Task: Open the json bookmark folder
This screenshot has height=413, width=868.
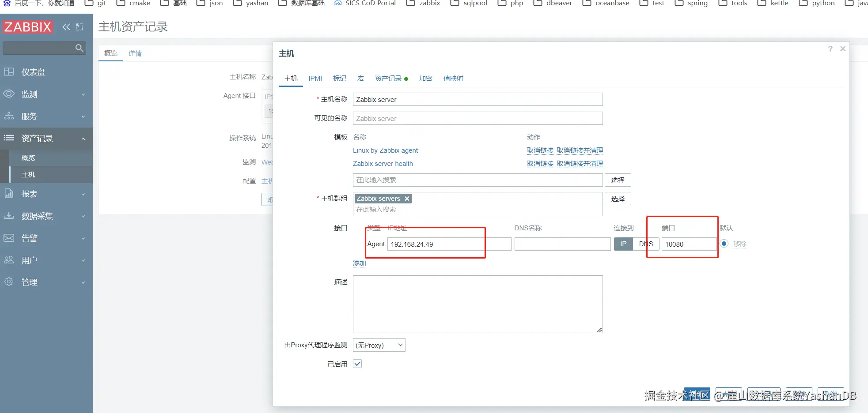Action: point(209,3)
